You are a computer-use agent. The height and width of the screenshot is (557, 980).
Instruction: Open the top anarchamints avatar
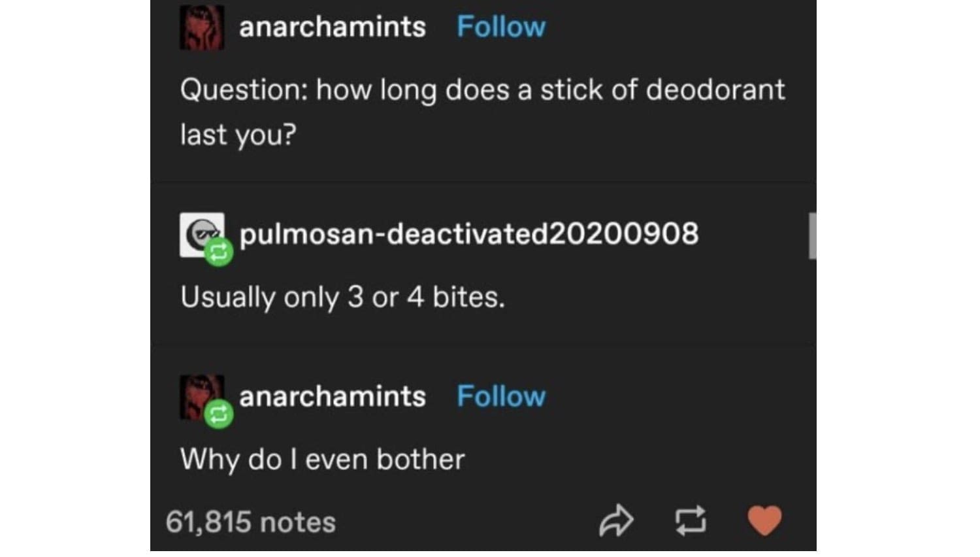point(202,27)
